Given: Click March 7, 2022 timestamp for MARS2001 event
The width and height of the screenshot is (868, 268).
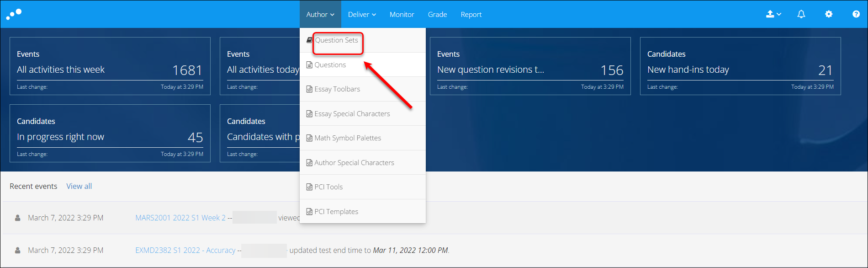Looking at the screenshot, I should pyautogui.click(x=66, y=218).
